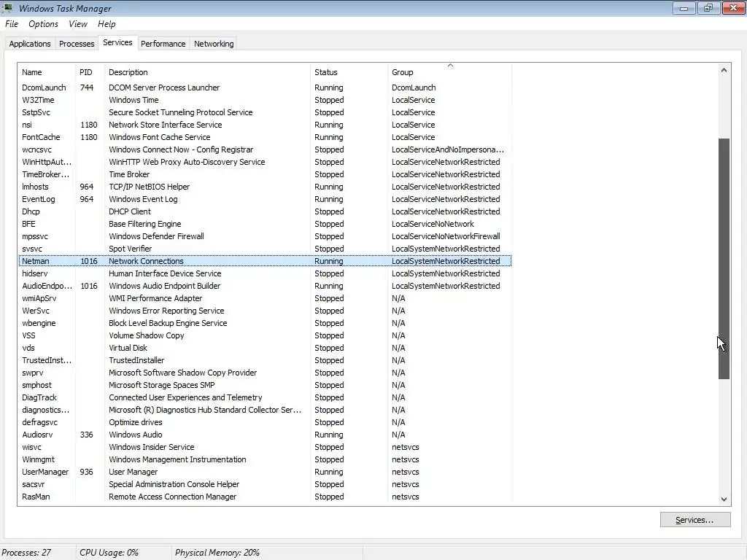Sort by the Group column header
This screenshot has height=560, width=747.
click(449, 72)
